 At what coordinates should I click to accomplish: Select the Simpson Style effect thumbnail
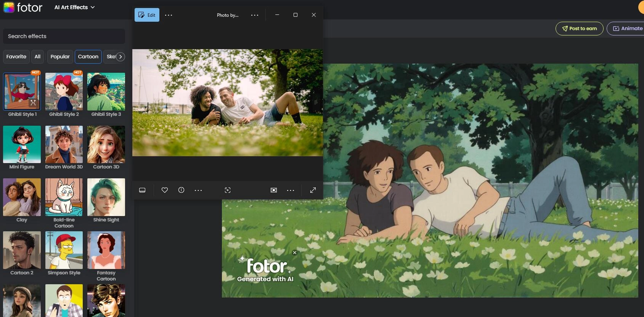pyautogui.click(x=64, y=250)
